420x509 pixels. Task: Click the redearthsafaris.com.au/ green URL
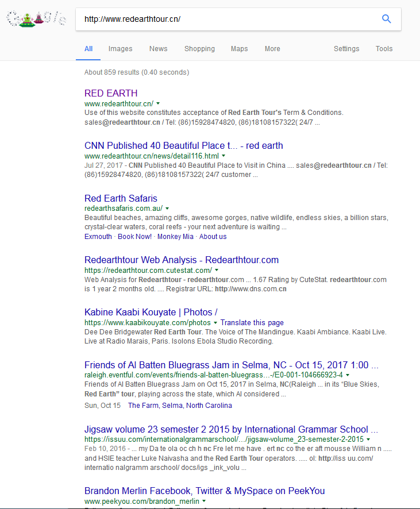click(x=124, y=209)
